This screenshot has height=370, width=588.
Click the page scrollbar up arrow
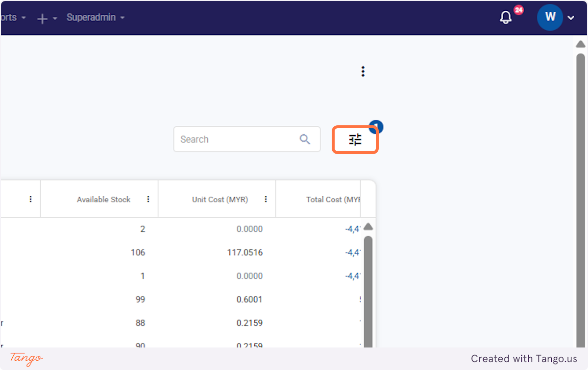pyautogui.click(x=581, y=44)
